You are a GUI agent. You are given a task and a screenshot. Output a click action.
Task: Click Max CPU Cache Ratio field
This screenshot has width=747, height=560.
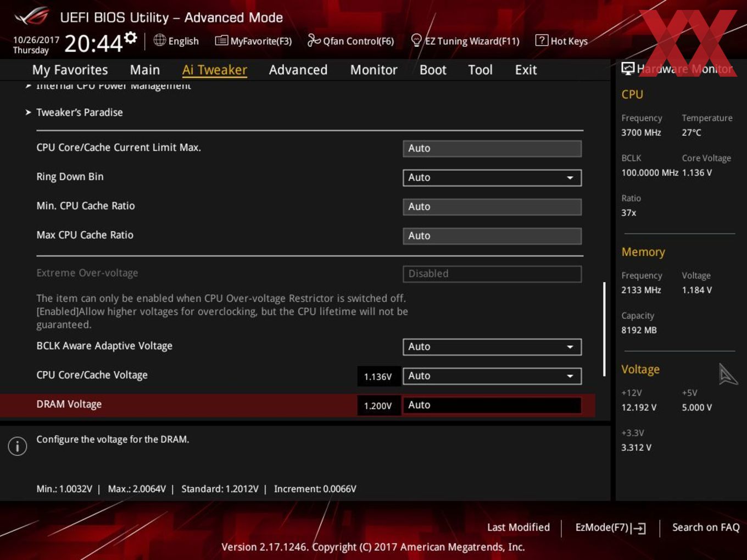point(492,236)
